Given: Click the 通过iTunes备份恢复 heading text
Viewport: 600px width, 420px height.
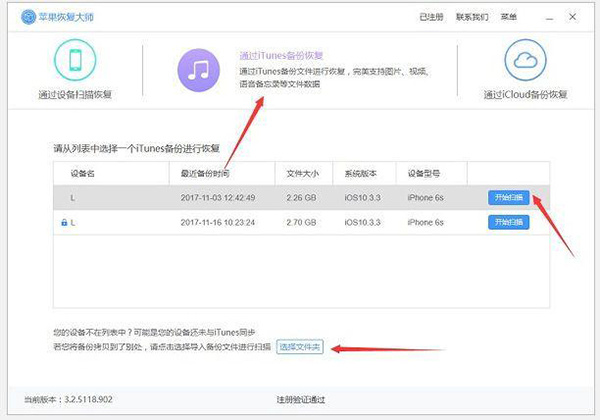Looking at the screenshot, I should coord(281,56).
